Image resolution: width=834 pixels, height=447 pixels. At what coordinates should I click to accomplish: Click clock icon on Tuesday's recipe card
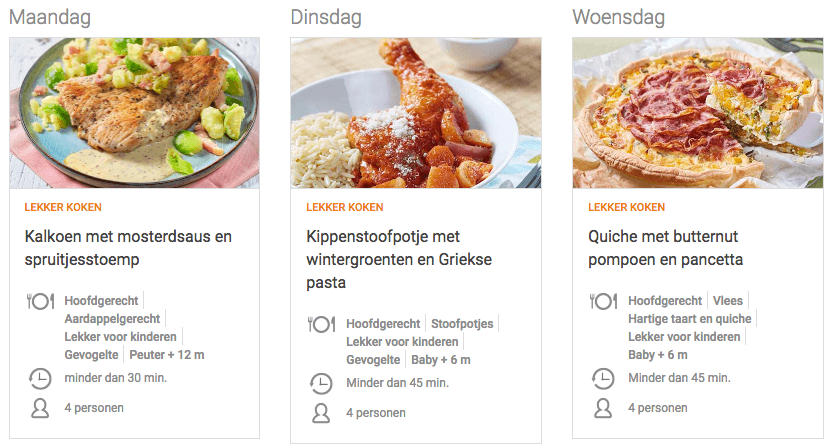322,384
